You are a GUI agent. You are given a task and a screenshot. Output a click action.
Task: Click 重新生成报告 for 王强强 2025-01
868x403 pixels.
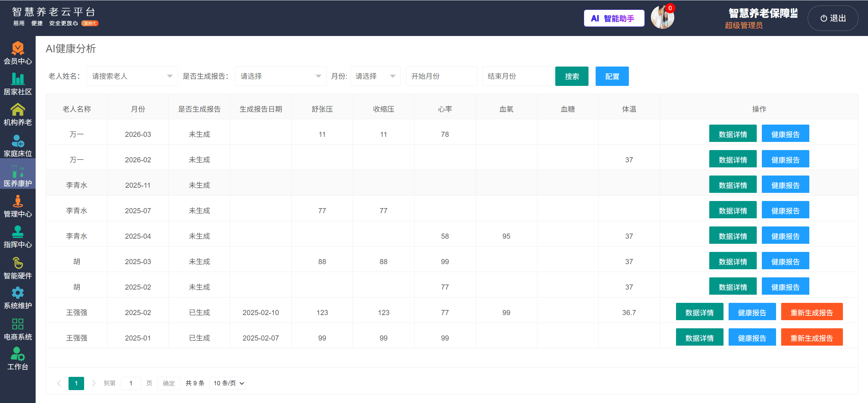[812, 338]
